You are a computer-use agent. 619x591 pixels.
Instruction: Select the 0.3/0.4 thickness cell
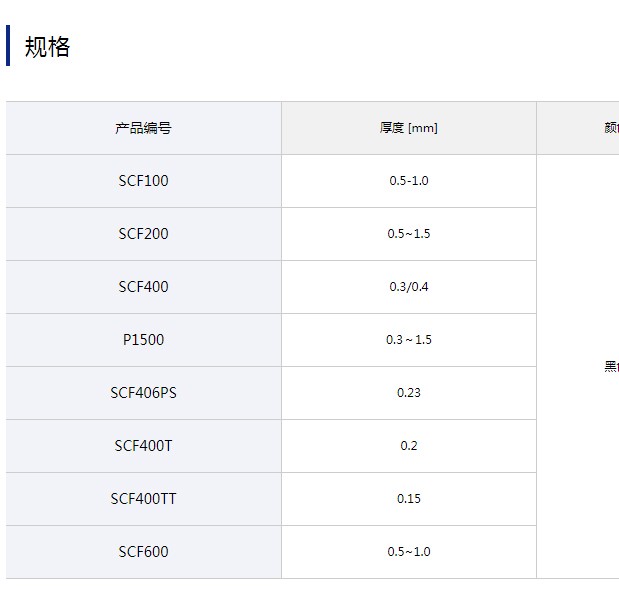(408, 287)
